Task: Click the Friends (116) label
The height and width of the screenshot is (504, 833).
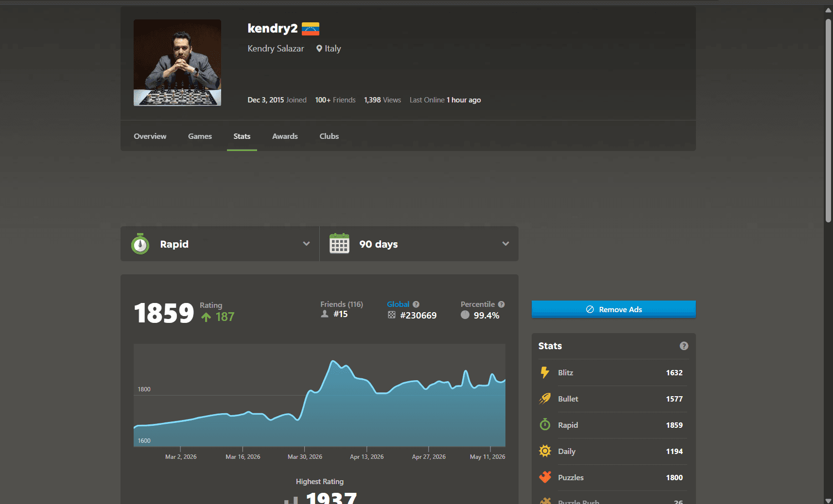Action: pos(342,304)
